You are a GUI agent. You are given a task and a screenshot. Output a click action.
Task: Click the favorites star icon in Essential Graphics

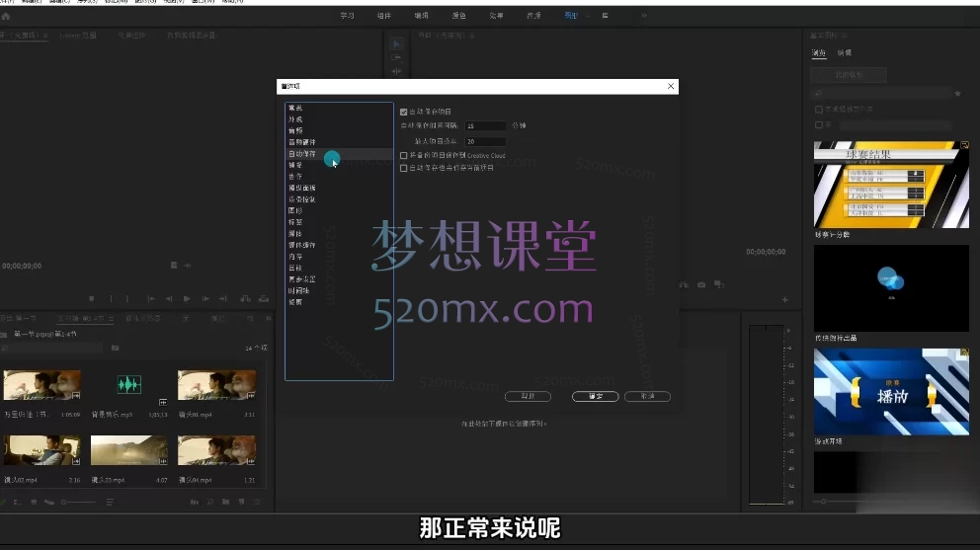[x=956, y=93]
